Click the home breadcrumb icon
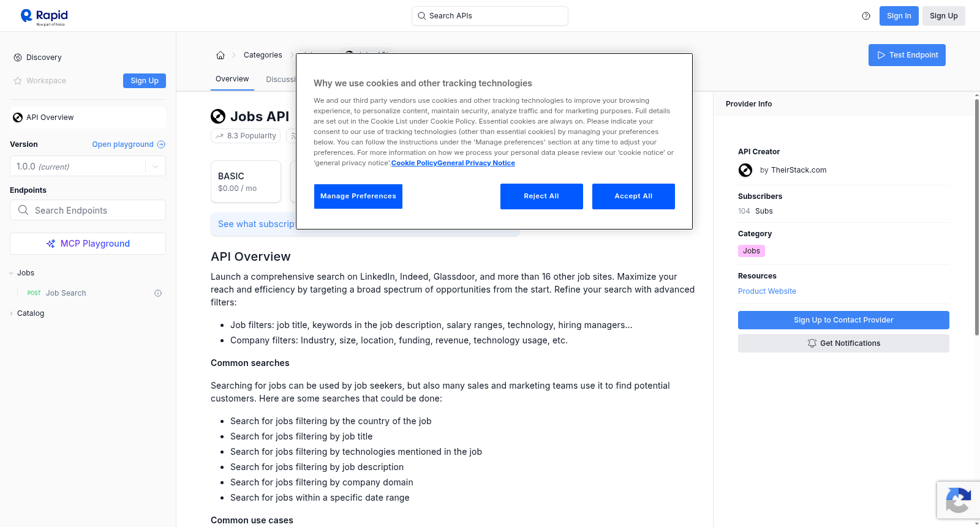 221,55
